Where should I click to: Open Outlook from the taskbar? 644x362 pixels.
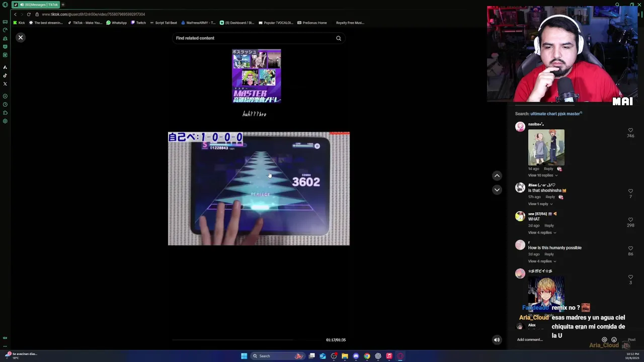[x=323, y=356]
